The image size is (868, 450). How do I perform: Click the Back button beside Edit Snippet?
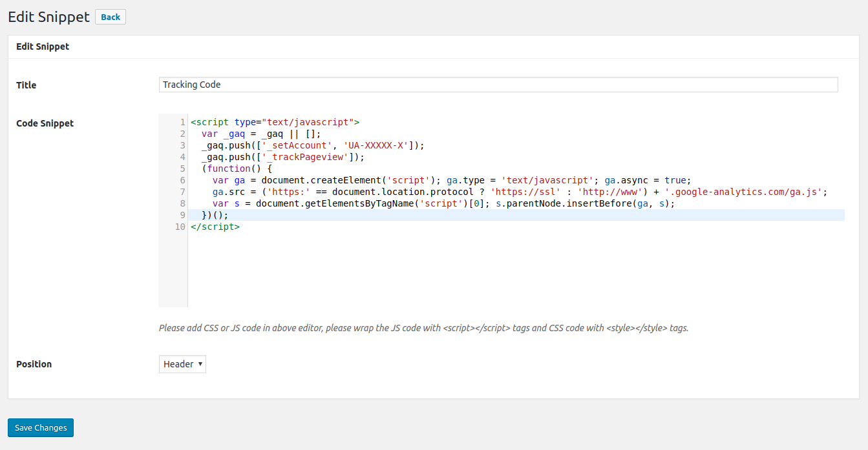[111, 17]
